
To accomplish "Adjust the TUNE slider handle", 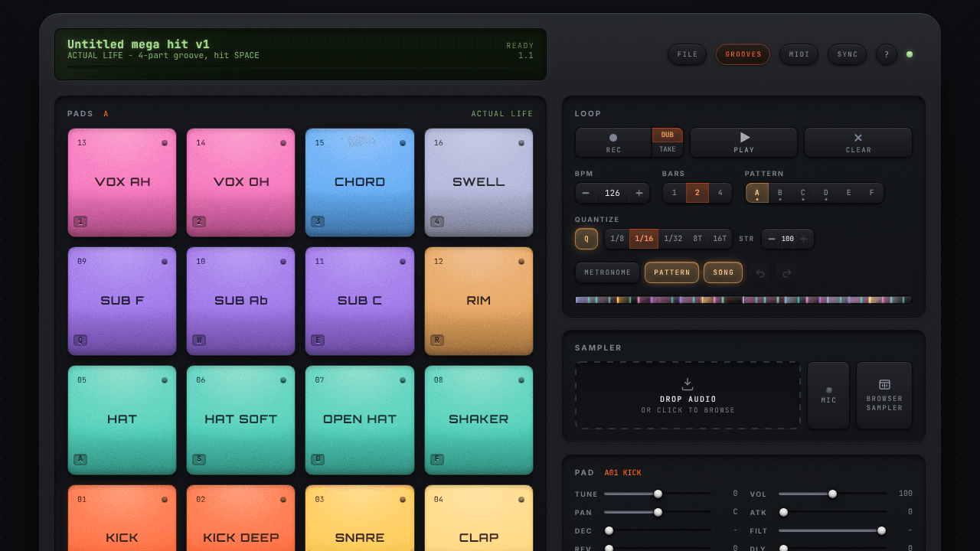I will (658, 494).
